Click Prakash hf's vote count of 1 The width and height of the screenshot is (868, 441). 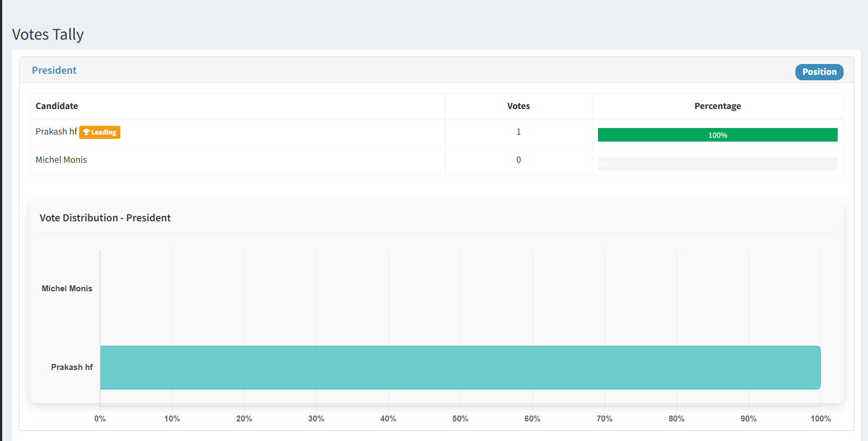tap(518, 132)
